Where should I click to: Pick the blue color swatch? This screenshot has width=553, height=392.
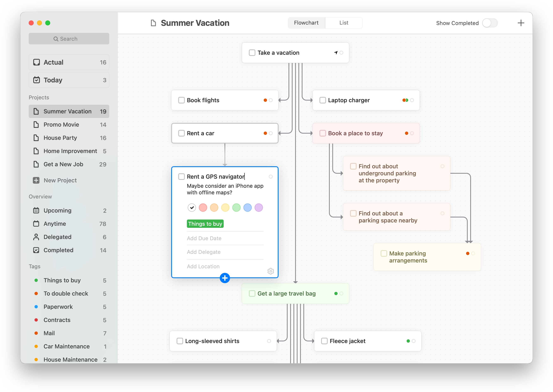pyautogui.click(x=247, y=208)
